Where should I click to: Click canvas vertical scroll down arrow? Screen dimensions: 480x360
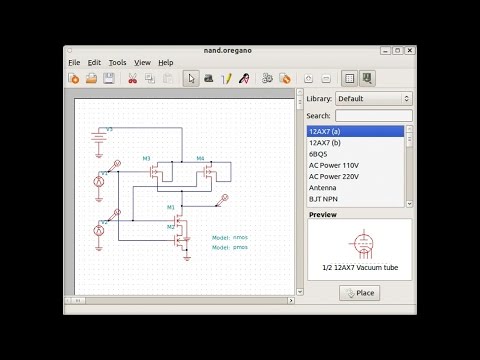tap(300, 292)
